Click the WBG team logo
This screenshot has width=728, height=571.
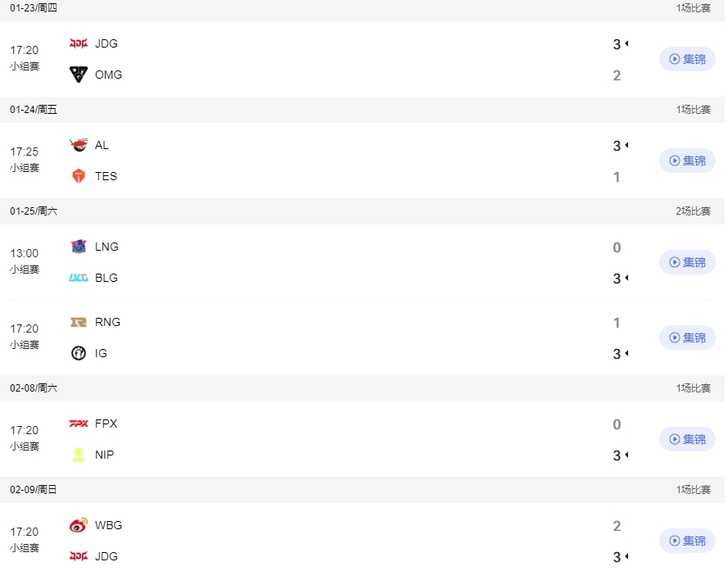pyautogui.click(x=79, y=525)
